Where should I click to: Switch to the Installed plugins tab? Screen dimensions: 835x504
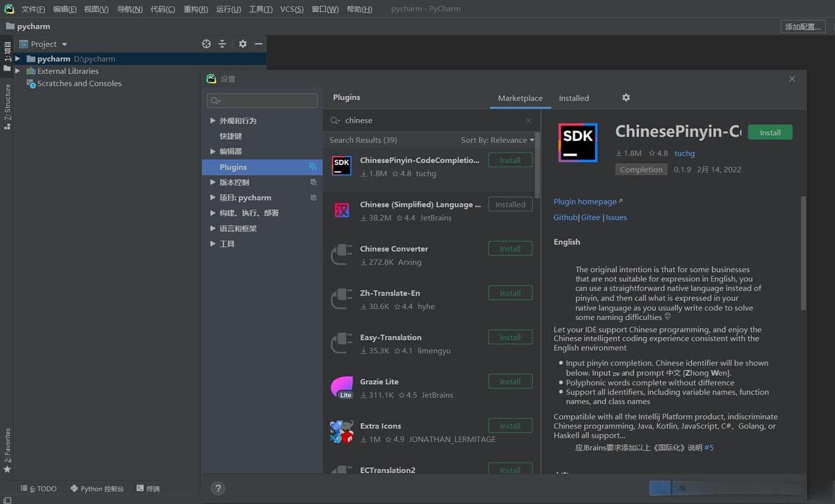573,98
